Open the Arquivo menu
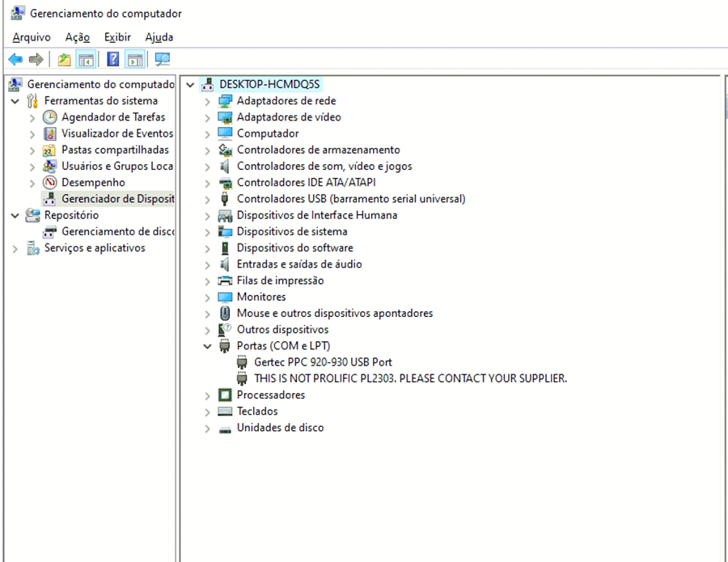 coord(32,37)
